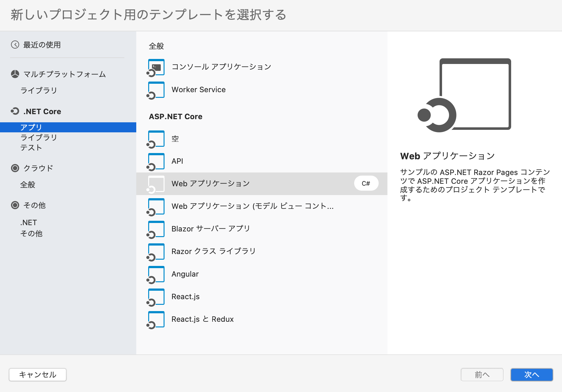Click the .NET Core category icon

pyautogui.click(x=15, y=111)
